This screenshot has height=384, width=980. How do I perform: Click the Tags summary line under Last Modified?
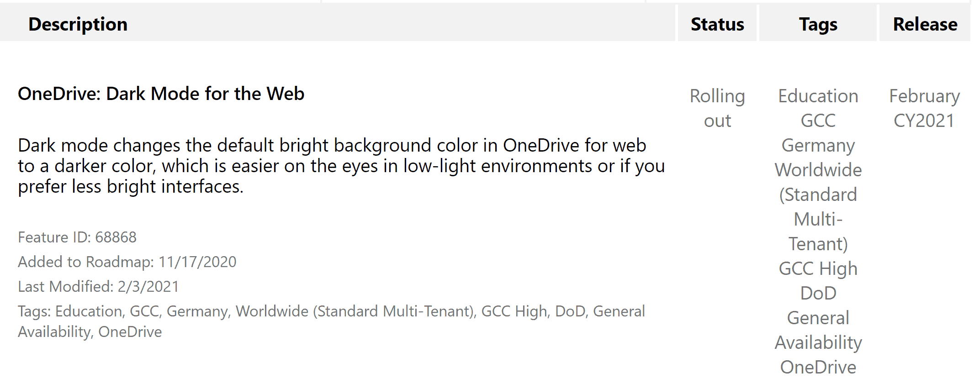[331, 321]
